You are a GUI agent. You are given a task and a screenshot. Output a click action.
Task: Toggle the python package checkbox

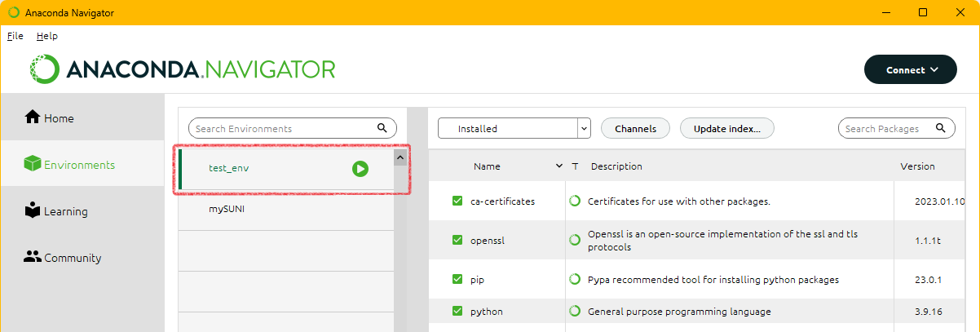pos(457,311)
